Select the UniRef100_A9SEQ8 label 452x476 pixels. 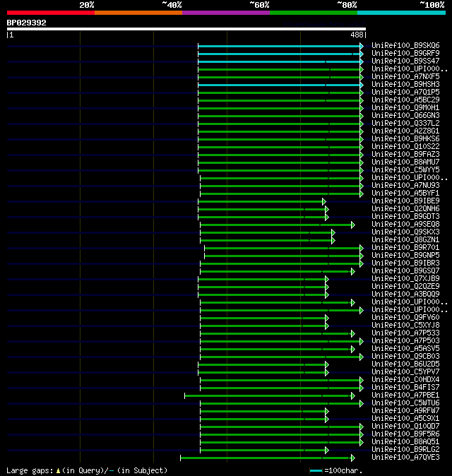click(405, 225)
